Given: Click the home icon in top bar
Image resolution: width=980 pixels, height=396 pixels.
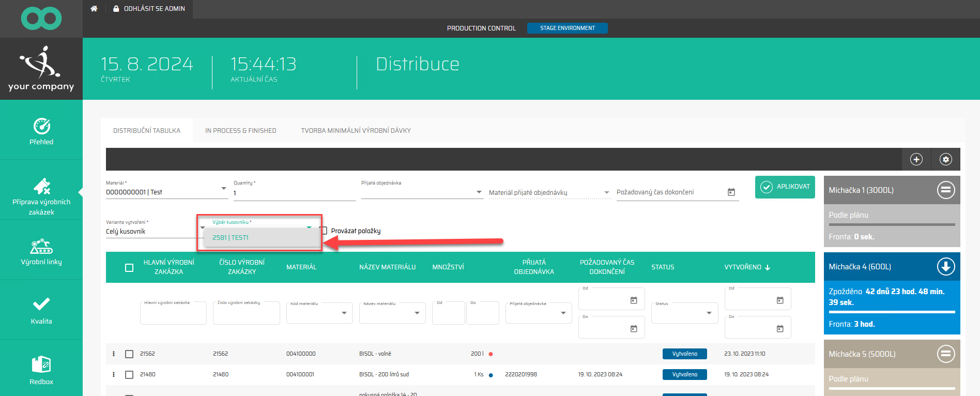Looking at the screenshot, I should (94, 9).
